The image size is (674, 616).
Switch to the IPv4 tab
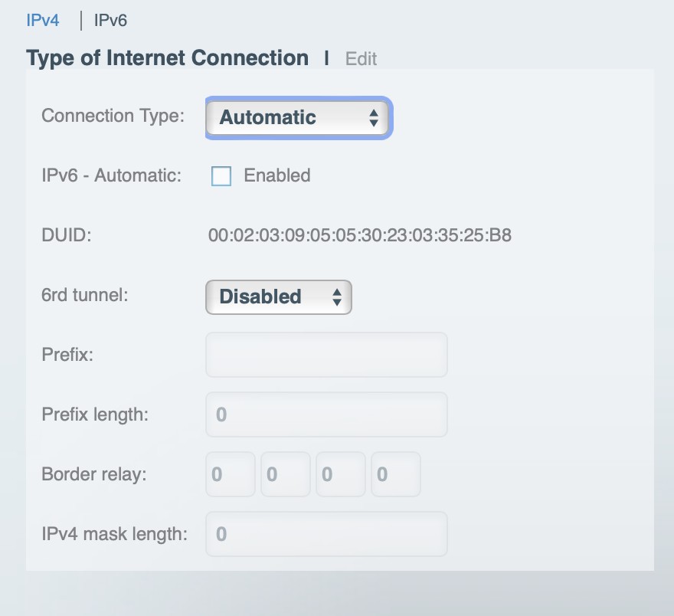(43, 20)
